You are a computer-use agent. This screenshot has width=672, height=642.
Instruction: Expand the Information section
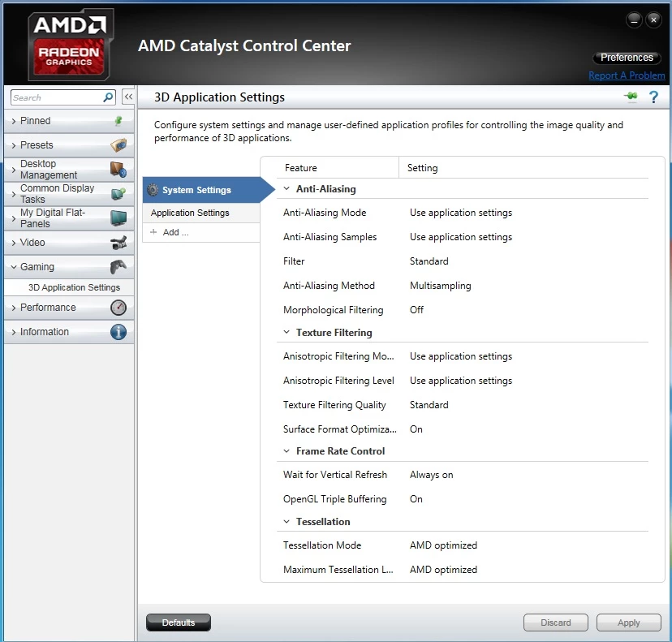pos(14,332)
